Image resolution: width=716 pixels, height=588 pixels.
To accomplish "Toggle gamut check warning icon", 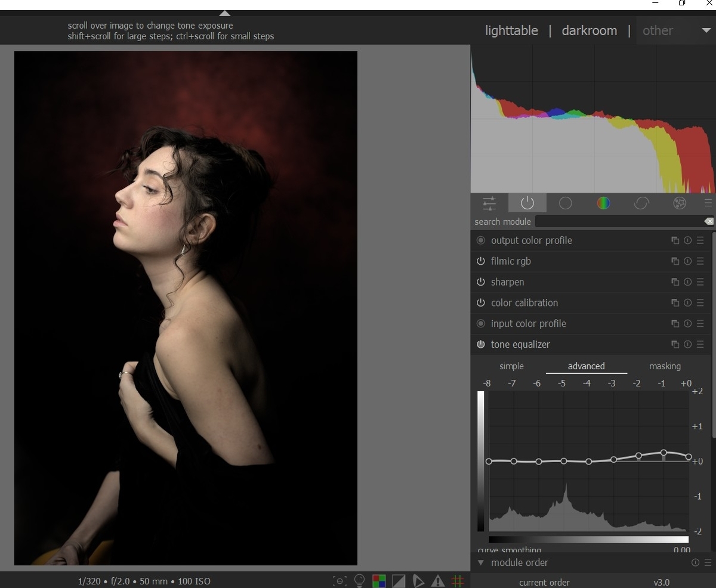I will [x=438, y=581].
